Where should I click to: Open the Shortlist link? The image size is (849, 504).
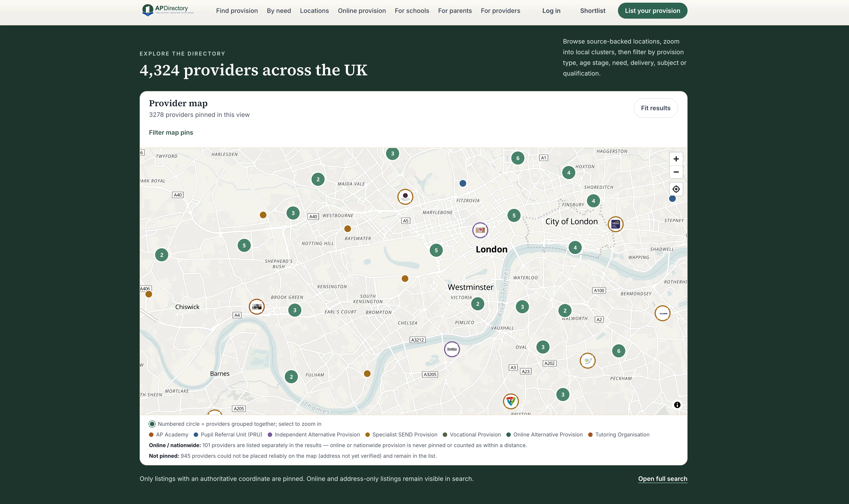coord(593,10)
